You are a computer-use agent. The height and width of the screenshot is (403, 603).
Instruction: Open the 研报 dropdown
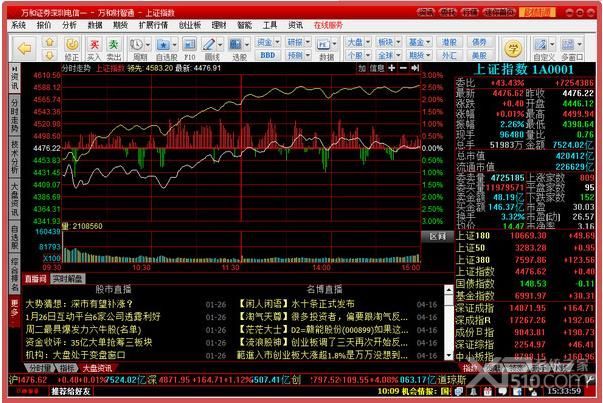[x=298, y=42]
